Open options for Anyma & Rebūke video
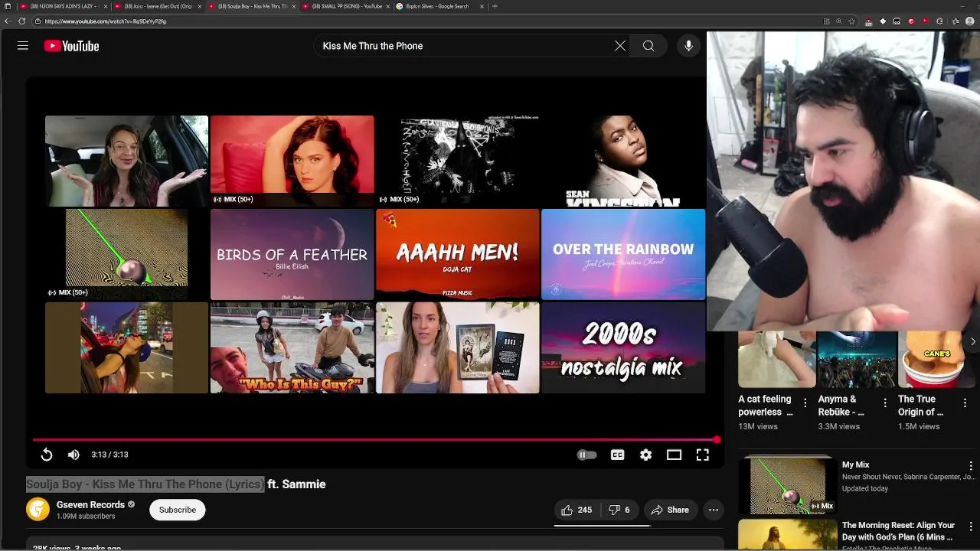Screen dimensions: 980x551 [885, 403]
